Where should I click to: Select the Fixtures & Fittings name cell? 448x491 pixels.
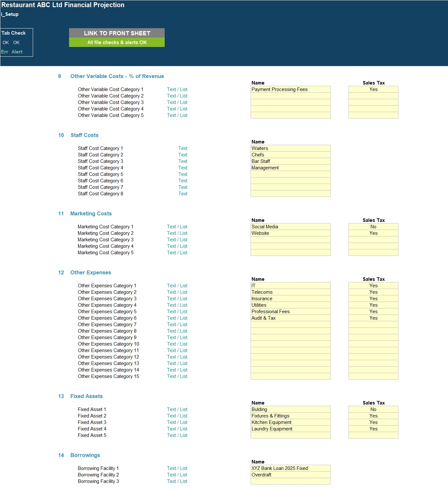(290, 416)
